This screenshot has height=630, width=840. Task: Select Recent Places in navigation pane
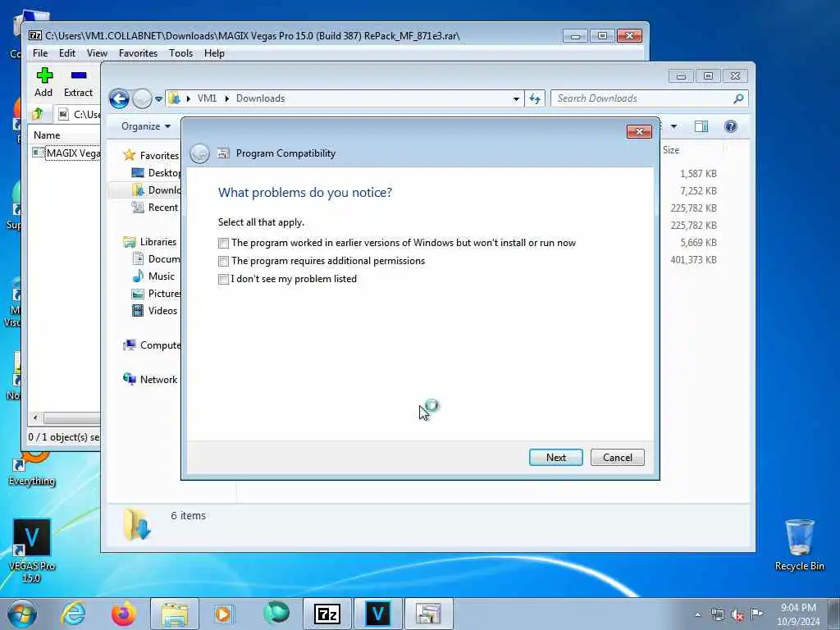(155, 208)
